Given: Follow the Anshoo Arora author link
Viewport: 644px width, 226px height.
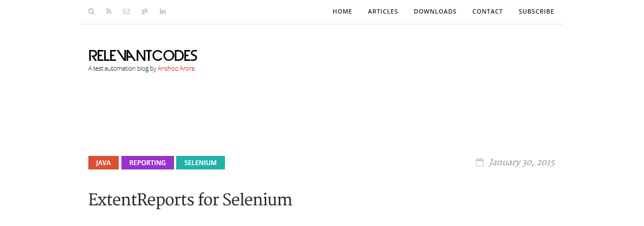Looking at the screenshot, I should pyautogui.click(x=176, y=69).
